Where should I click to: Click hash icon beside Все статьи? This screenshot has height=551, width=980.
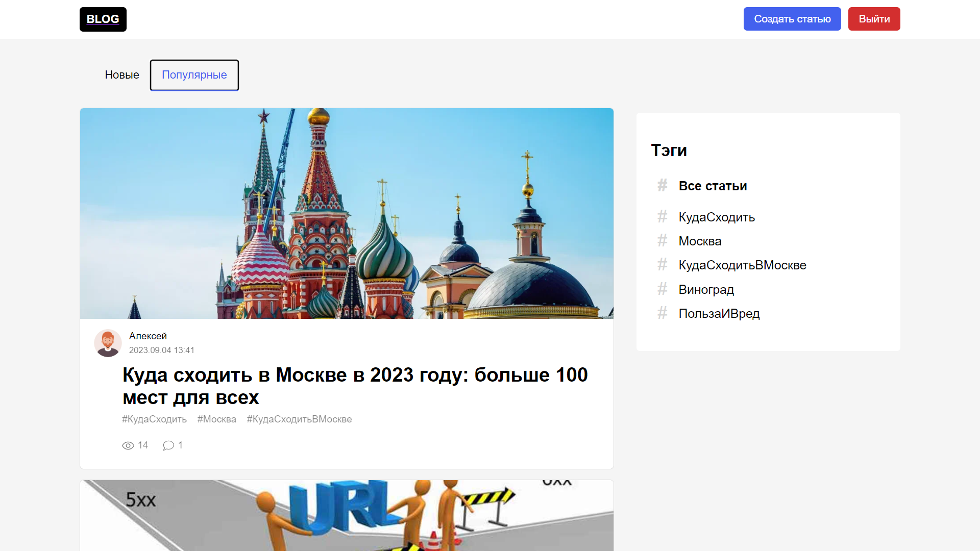click(x=662, y=185)
